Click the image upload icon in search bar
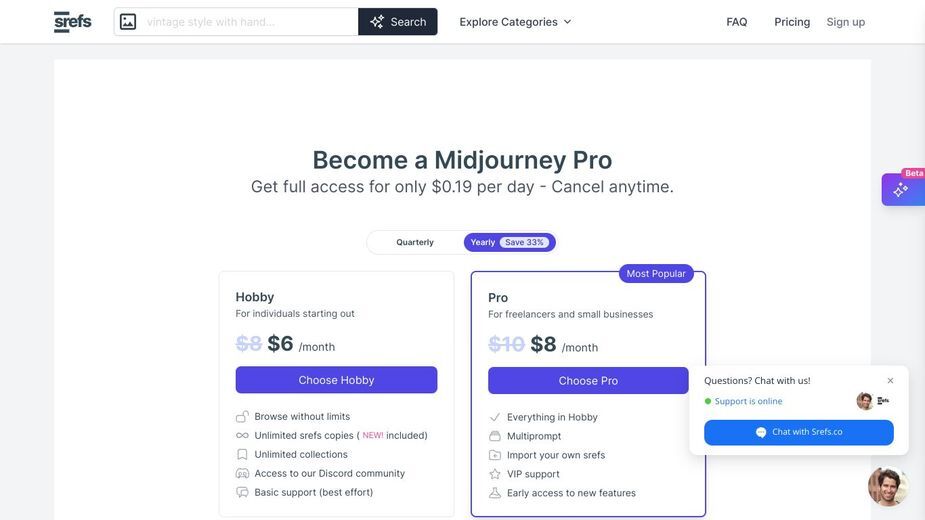 (128, 22)
